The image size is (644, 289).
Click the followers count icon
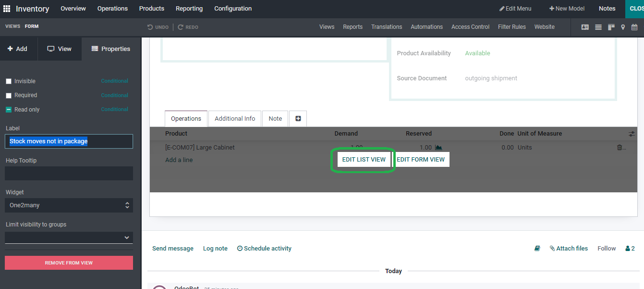click(630, 249)
